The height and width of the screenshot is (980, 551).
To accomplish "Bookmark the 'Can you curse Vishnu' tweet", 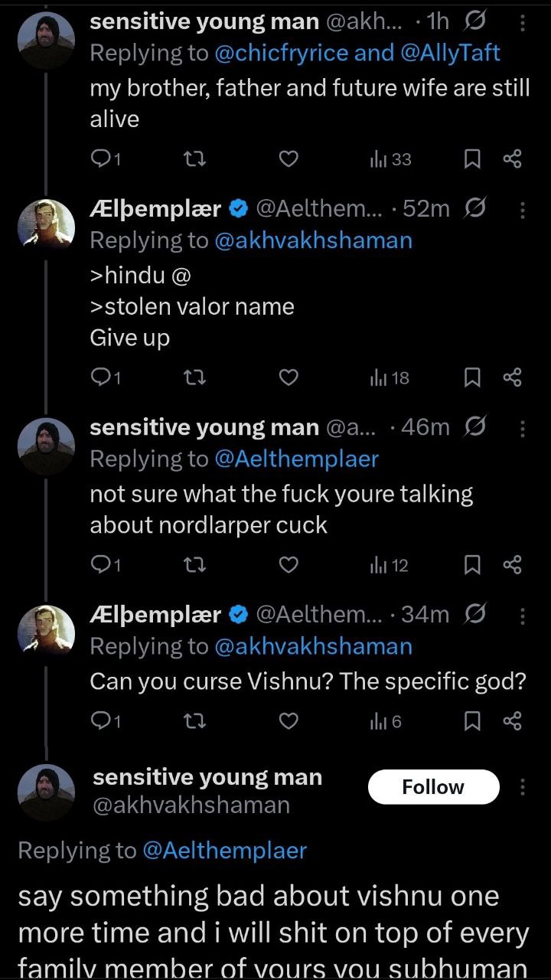I will click(473, 721).
